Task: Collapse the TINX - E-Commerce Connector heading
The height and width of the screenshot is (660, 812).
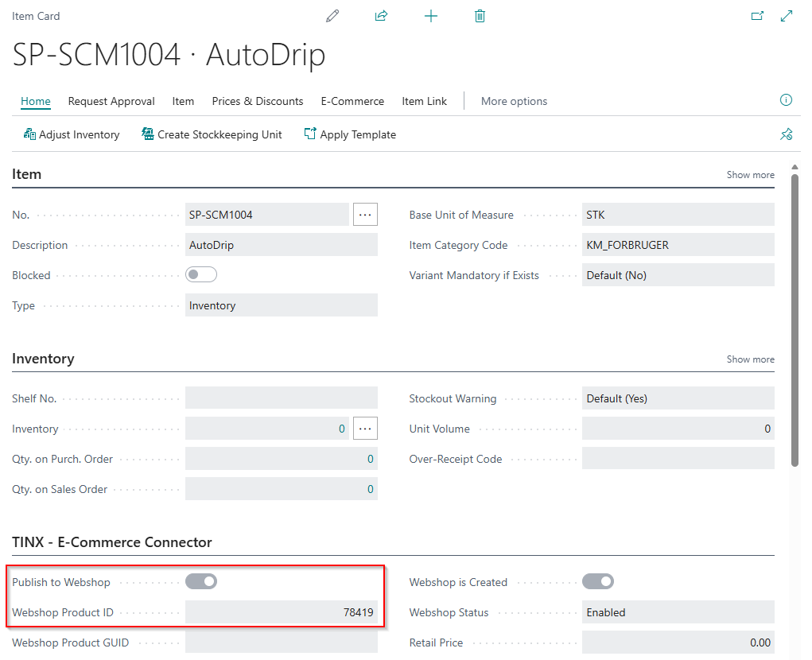Action: coord(112,542)
